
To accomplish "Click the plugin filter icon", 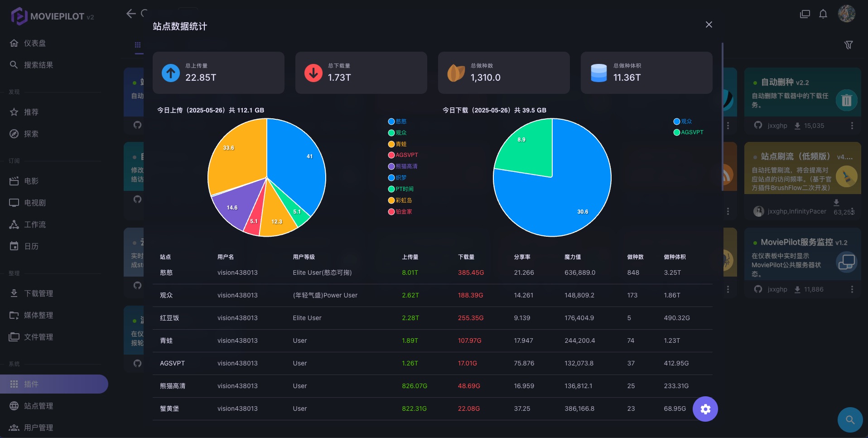I will click(849, 45).
